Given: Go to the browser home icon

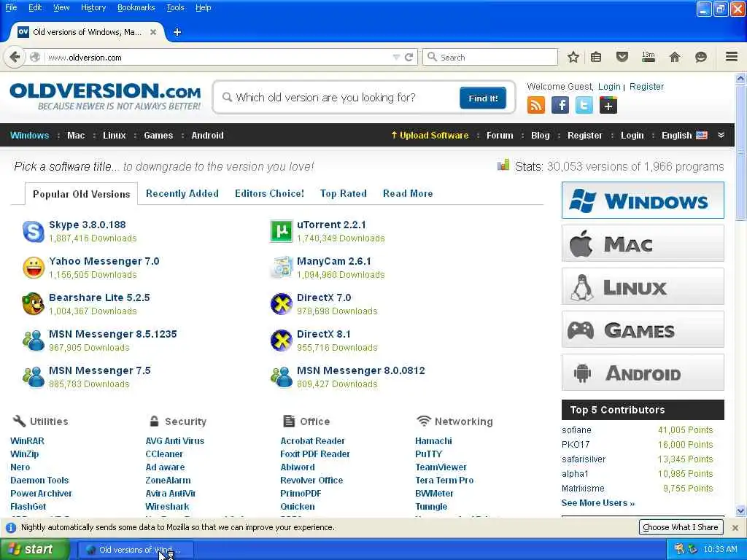Looking at the screenshot, I should pos(674,57).
